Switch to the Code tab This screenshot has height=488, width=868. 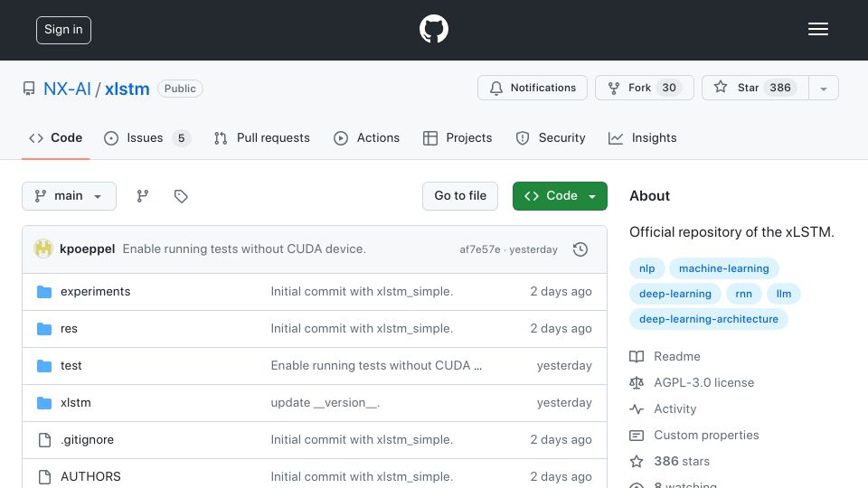coord(55,137)
